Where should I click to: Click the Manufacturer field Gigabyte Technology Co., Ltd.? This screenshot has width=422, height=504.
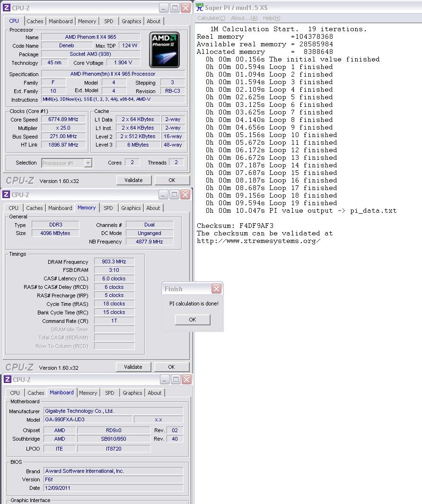pos(113,411)
